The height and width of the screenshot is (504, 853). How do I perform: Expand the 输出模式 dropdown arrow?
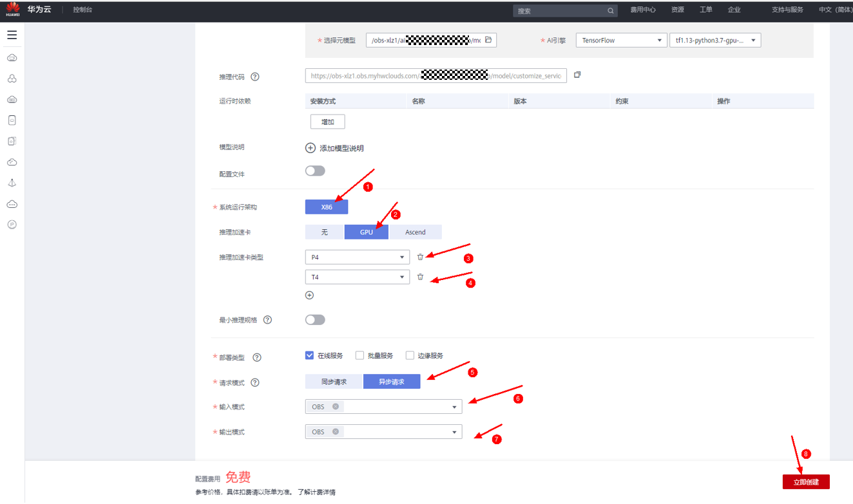(x=454, y=432)
